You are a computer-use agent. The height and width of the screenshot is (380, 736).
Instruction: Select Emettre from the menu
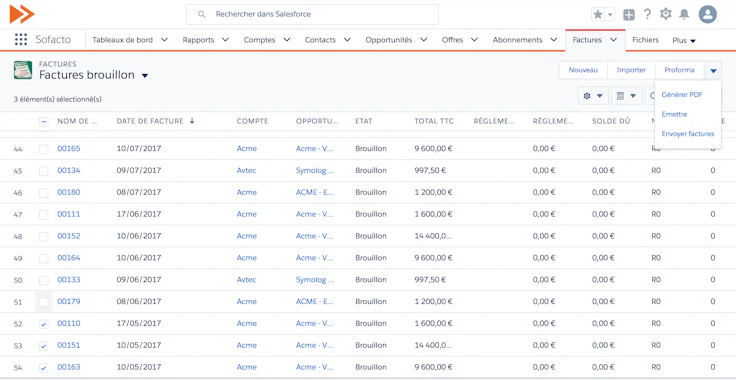pos(675,114)
